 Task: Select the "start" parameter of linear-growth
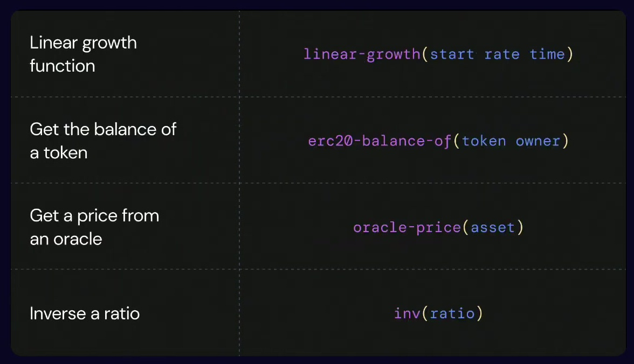pyautogui.click(x=452, y=54)
